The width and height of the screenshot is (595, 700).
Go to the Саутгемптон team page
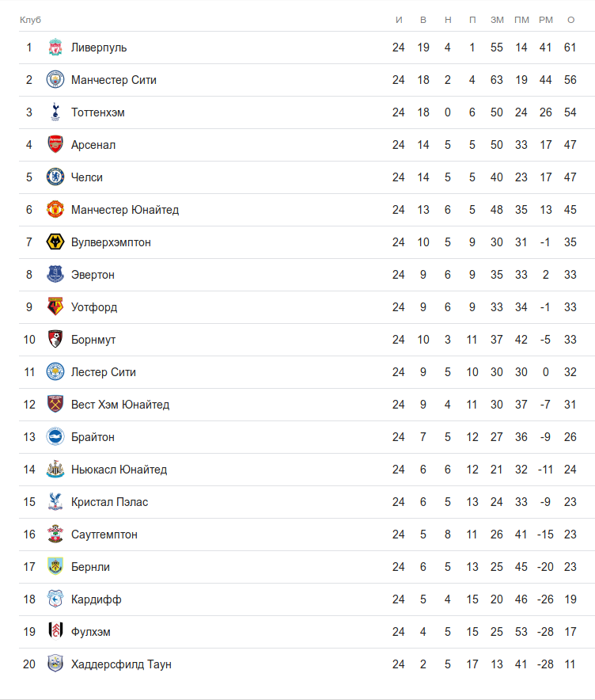coord(104,535)
